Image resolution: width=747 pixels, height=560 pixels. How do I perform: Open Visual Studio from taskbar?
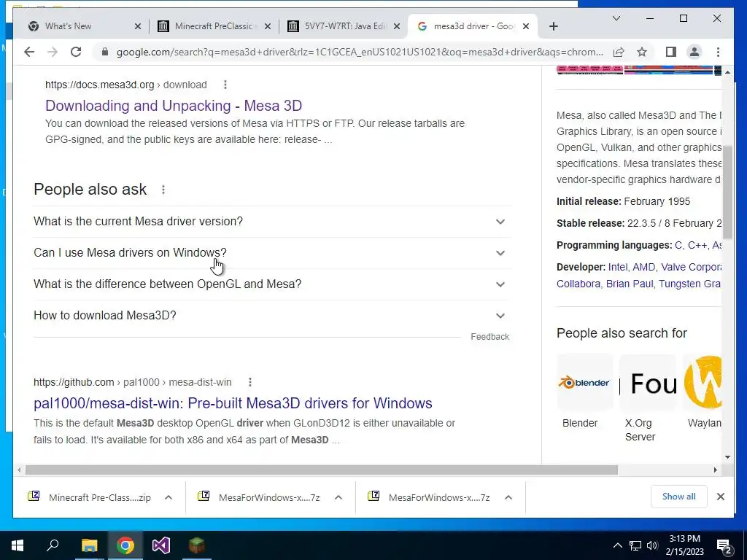(x=161, y=545)
